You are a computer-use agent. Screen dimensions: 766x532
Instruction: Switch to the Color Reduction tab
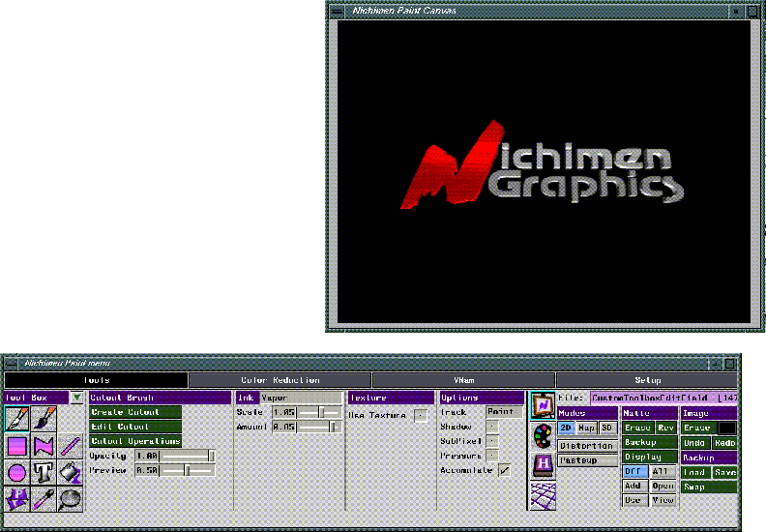[x=280, y=380]
